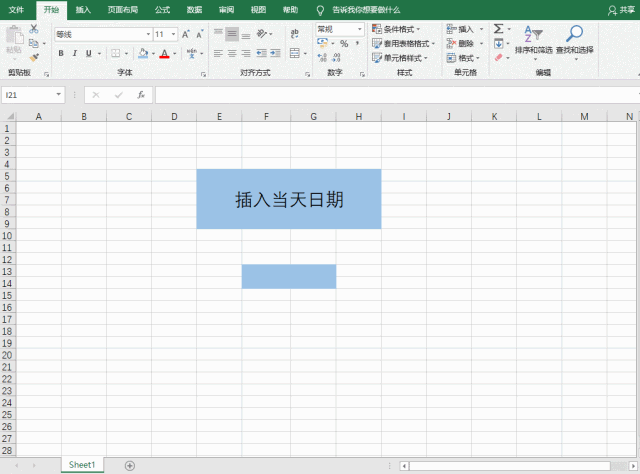Decrease indent
Image resolution: width=640 pixels, height=474 pixels.
point(261,53)
